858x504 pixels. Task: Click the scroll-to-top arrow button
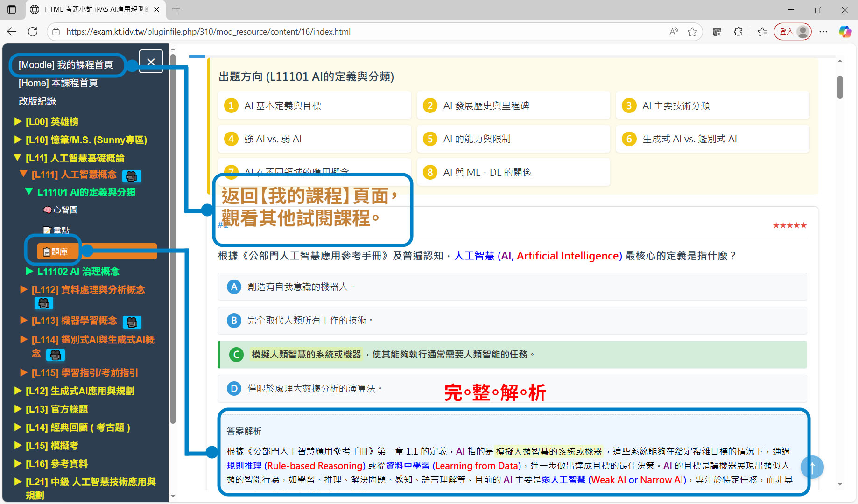(812, 467)
